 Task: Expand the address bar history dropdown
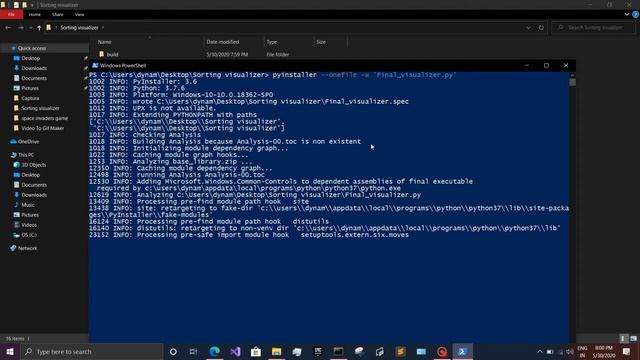coord(528,28)
